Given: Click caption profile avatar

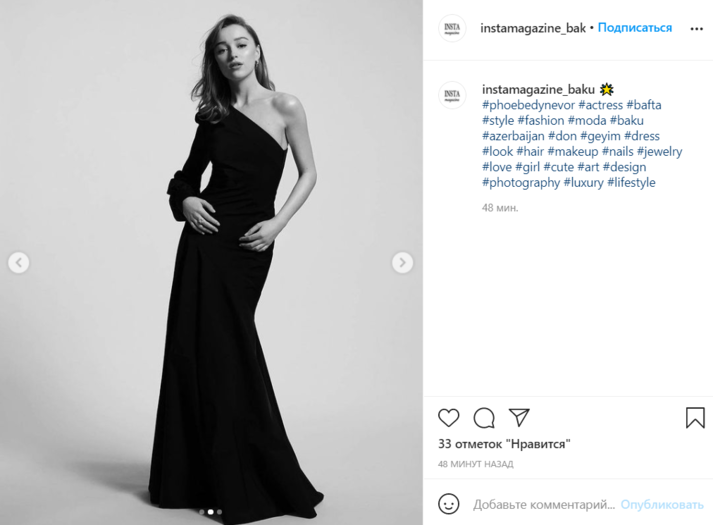Looking at the screenshot, I should coord(453,95).
